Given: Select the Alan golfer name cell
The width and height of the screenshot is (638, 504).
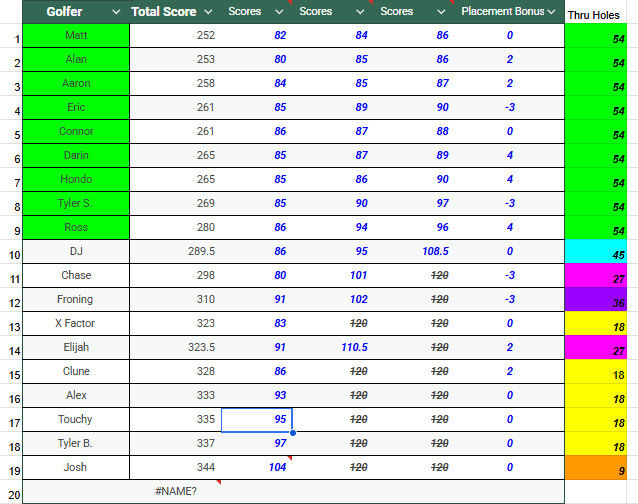Looking at the screenshot, I should point(76,59).
